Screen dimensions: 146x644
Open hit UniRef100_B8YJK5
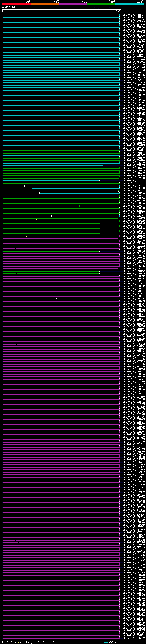[x=134, y=25]
